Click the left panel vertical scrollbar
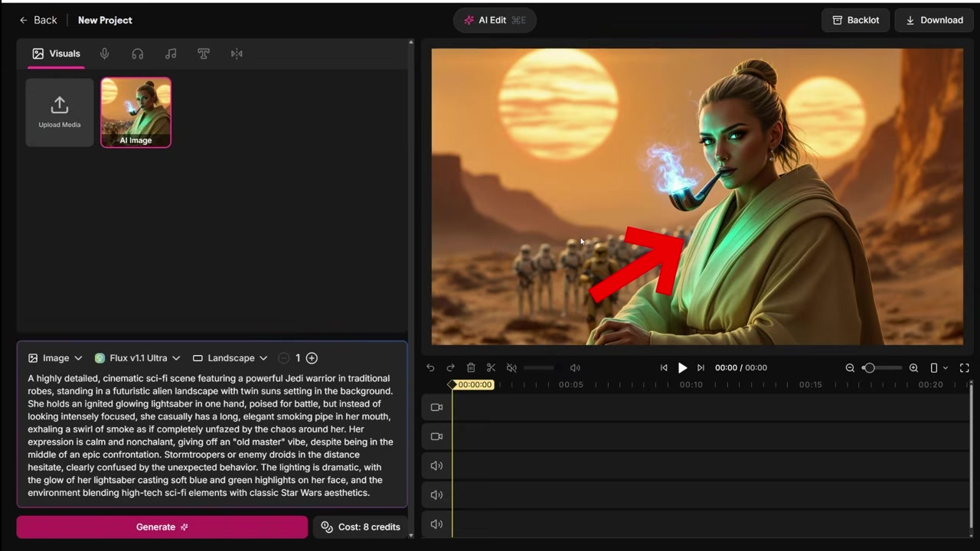The width and height of the screenshot is (980, 551). (412, 288)
